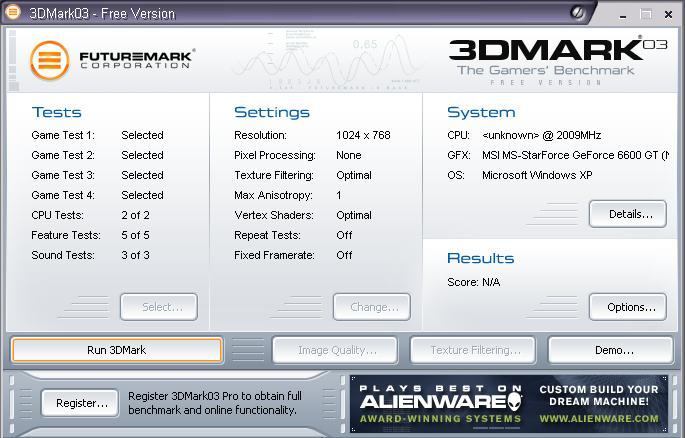Click the Resolution value '1024 x 768'
The height and width of the screenshot is (438, 685).
pyautogui.click(x=363, y=135)
